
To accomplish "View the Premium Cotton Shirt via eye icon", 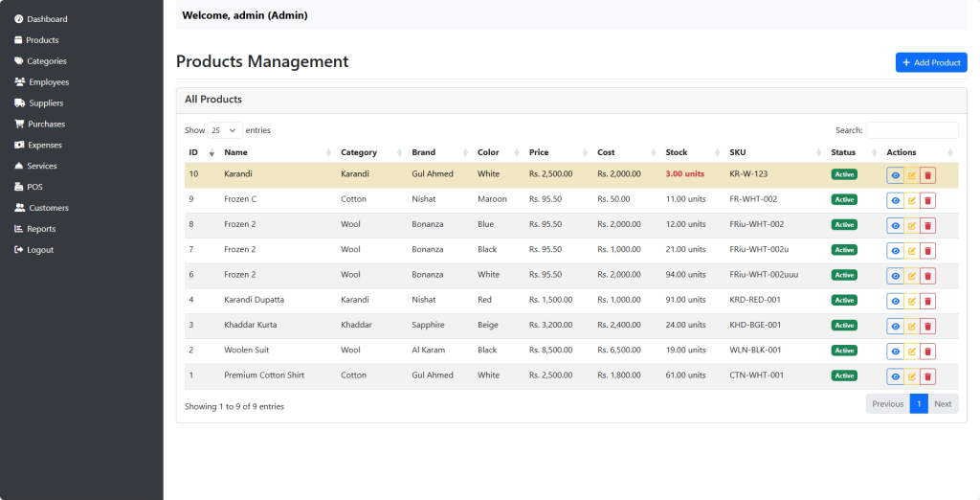I will tap(895, 376).
